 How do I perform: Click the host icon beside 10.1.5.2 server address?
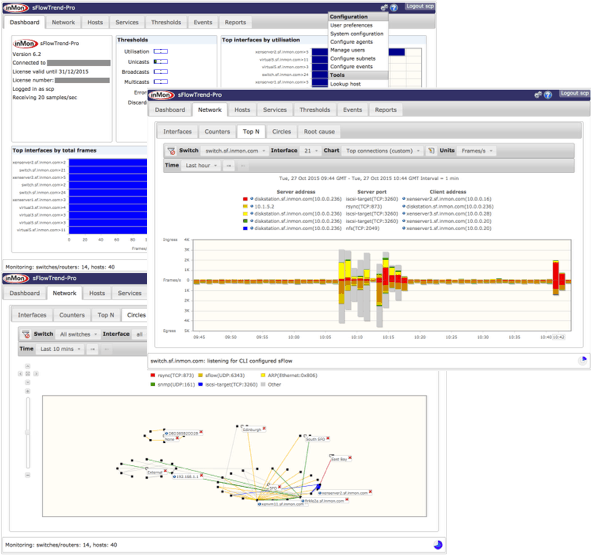(252, 206)
